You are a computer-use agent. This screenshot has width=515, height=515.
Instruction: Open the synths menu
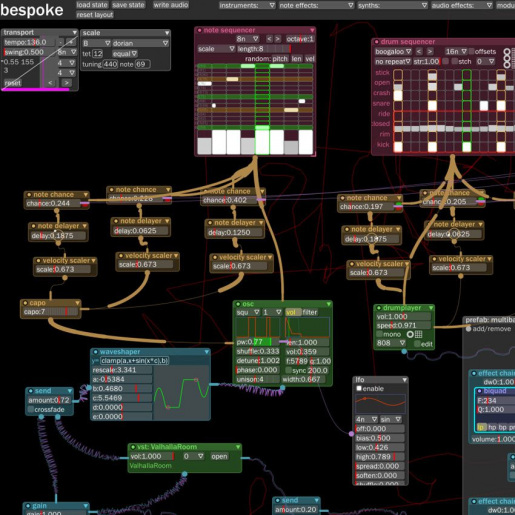point(392,5)
